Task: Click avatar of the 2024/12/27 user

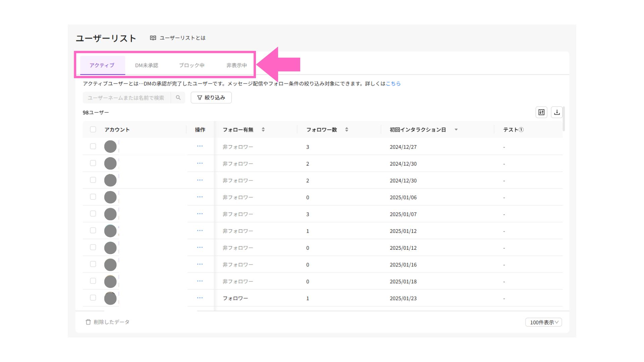Action: click(110, 146)
